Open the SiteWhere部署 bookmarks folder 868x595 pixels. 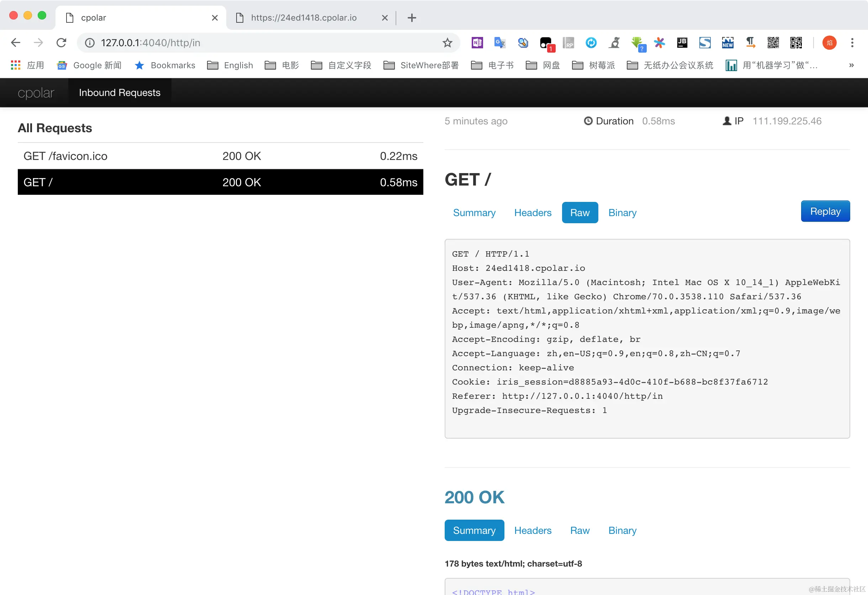point(421,65)
